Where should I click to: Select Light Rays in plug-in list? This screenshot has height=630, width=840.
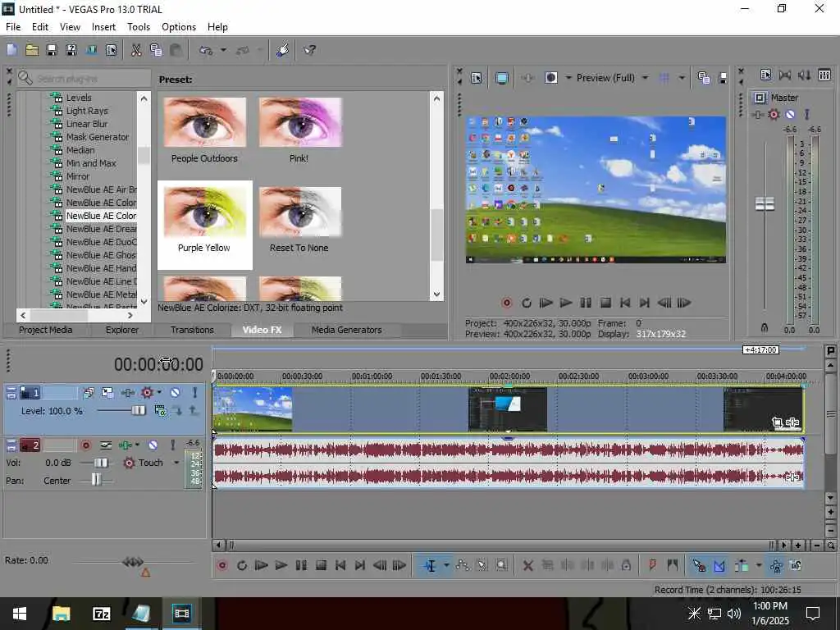click(87, 111)
